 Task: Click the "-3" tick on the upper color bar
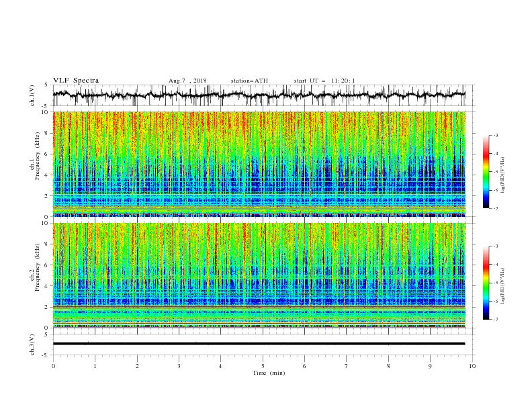click(496, 135)
